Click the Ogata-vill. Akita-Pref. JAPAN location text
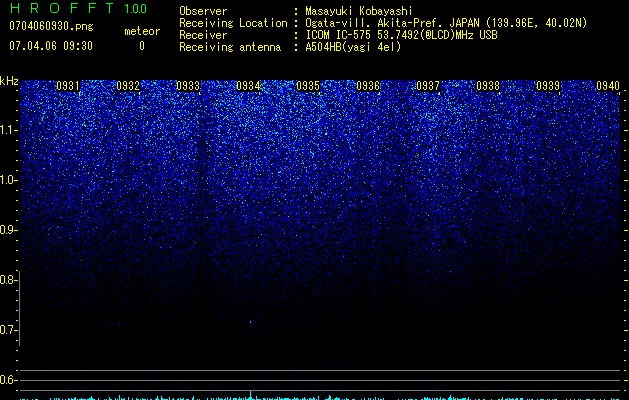Image resolution: width=629 pixels, height=400 pixels. [x=446, y=23]
